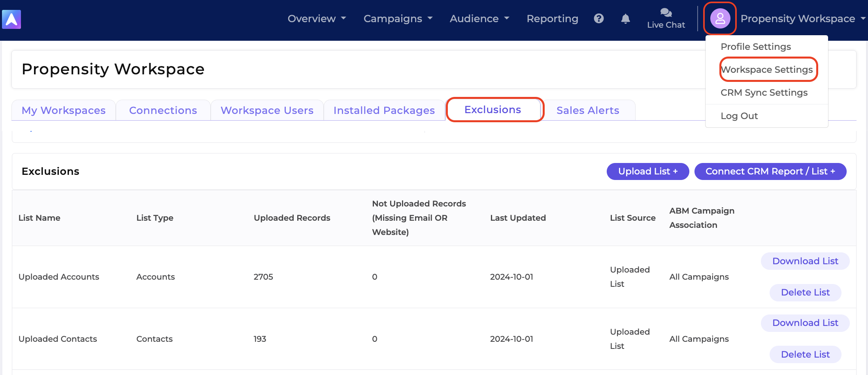Open CRM Sync Settings
Screen dimensions: 868x375
pos(764,93)
